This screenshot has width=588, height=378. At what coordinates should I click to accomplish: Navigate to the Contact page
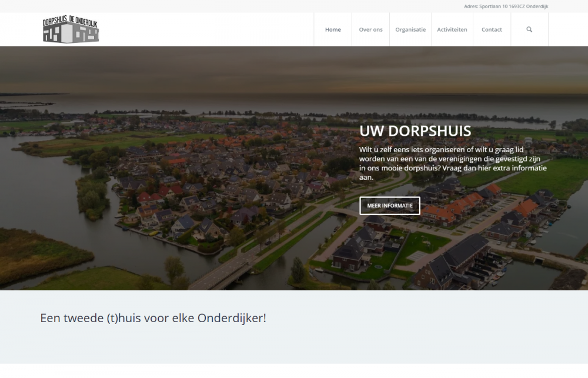point(492,29)
